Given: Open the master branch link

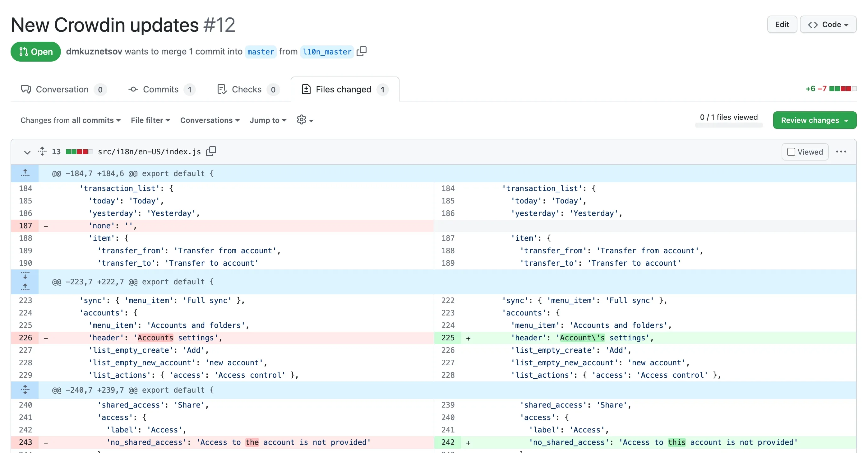Looking at the screenshot, I should pyautogui.click(x=261, y=52).
